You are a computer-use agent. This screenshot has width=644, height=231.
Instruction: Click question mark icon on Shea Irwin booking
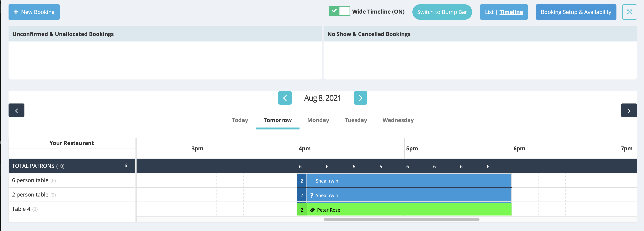(312, 195)
